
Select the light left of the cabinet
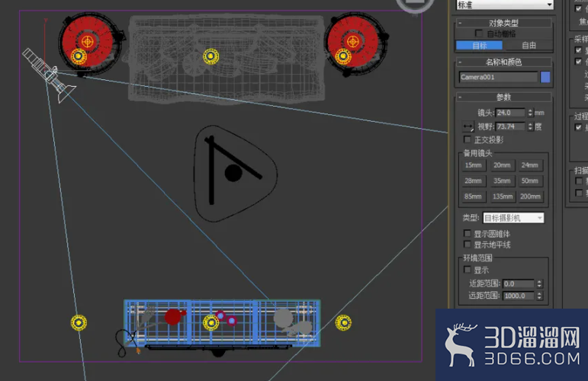tap(79, 322)
